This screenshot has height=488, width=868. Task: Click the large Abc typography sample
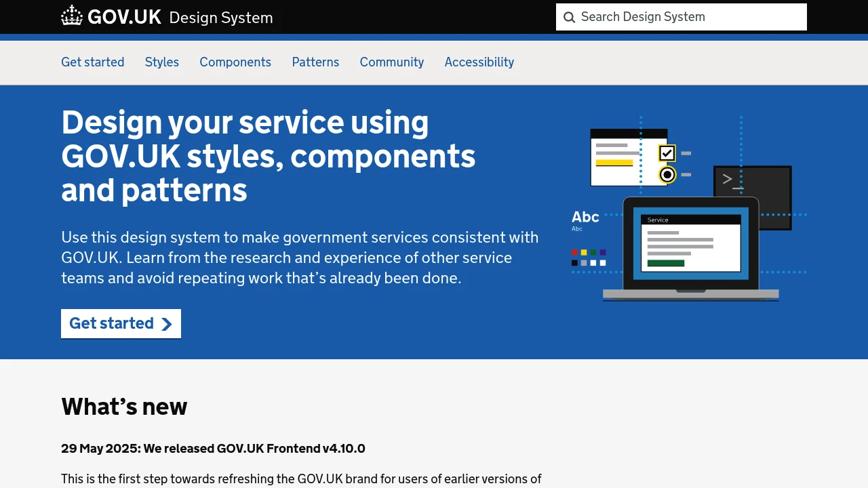pyautogui.click(x=585, y=217)
